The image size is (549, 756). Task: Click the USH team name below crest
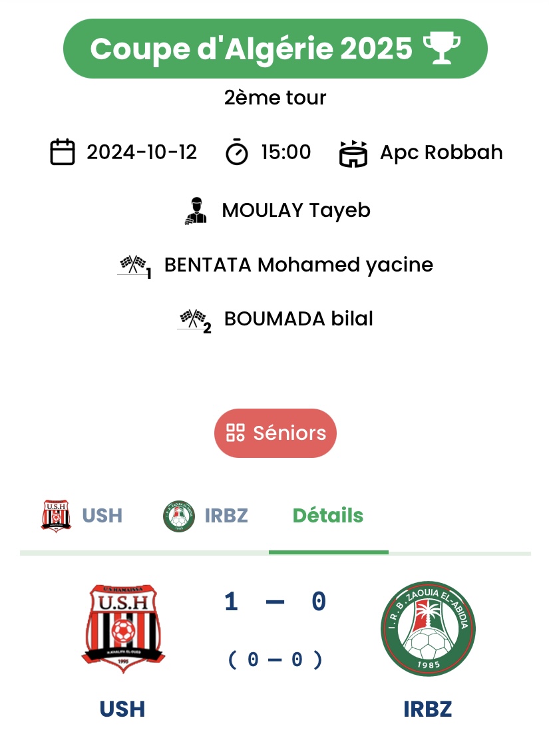coord(122,709)
